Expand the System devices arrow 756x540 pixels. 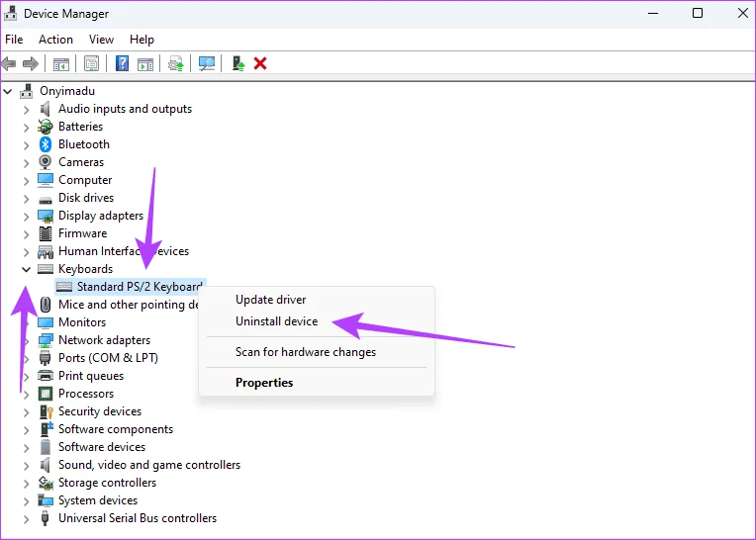[x=26, y=501]
